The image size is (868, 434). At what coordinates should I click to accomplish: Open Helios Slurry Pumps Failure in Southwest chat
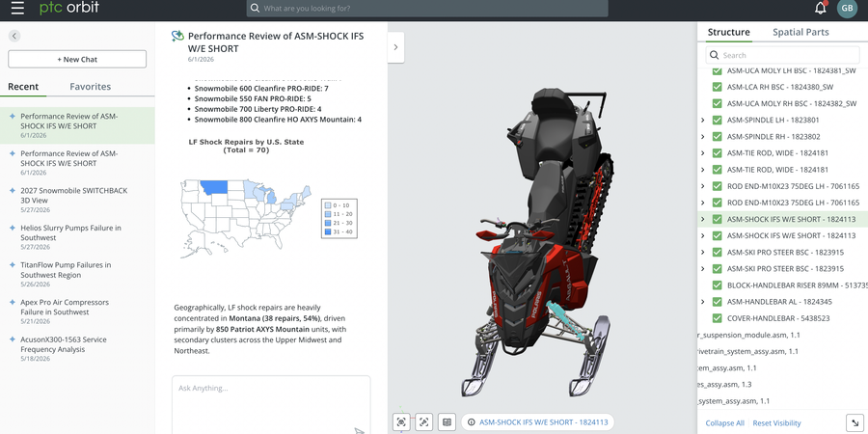coord(77,237)
